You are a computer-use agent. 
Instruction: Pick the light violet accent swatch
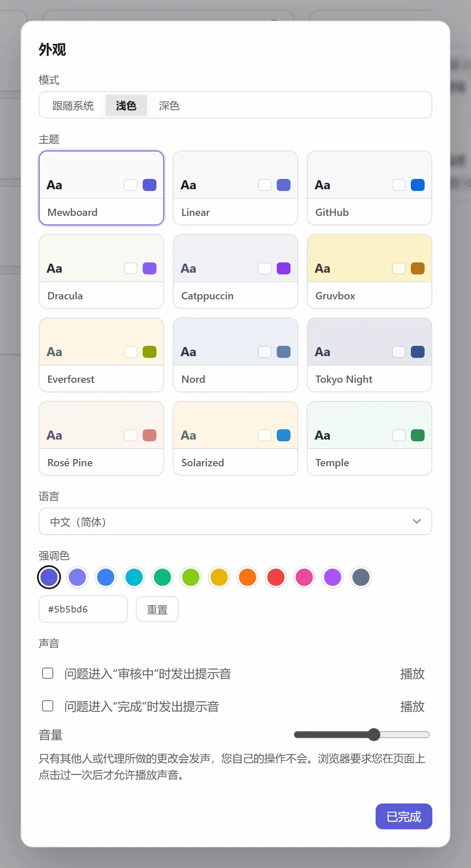[77, 577]
